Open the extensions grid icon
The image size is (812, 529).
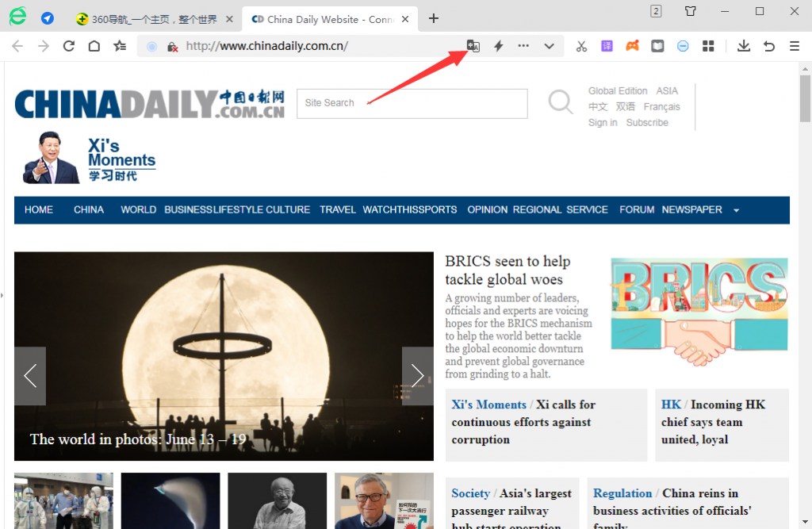click(x=708, y=46)
